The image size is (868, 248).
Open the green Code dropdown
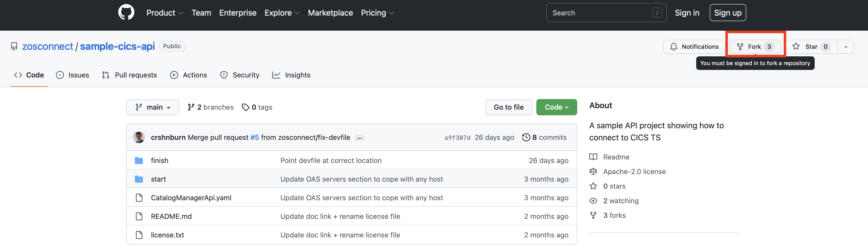click(556, 107)
